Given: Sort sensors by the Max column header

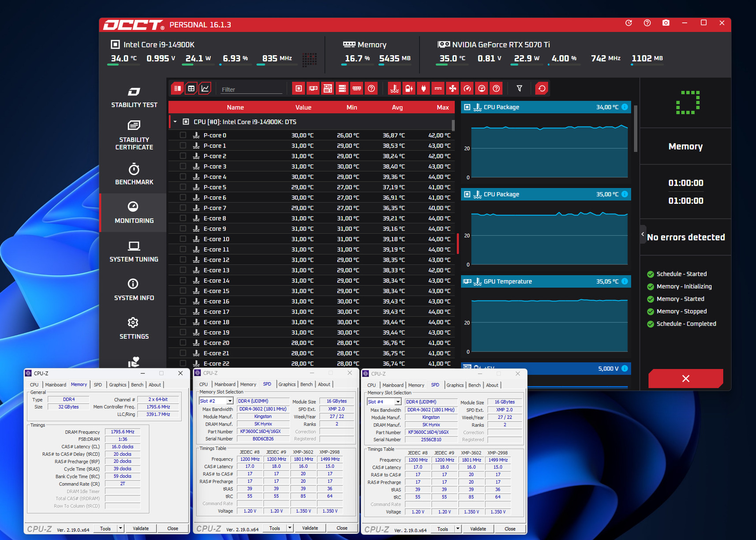Looking at the screenshot, I should (x=443, y=107).
